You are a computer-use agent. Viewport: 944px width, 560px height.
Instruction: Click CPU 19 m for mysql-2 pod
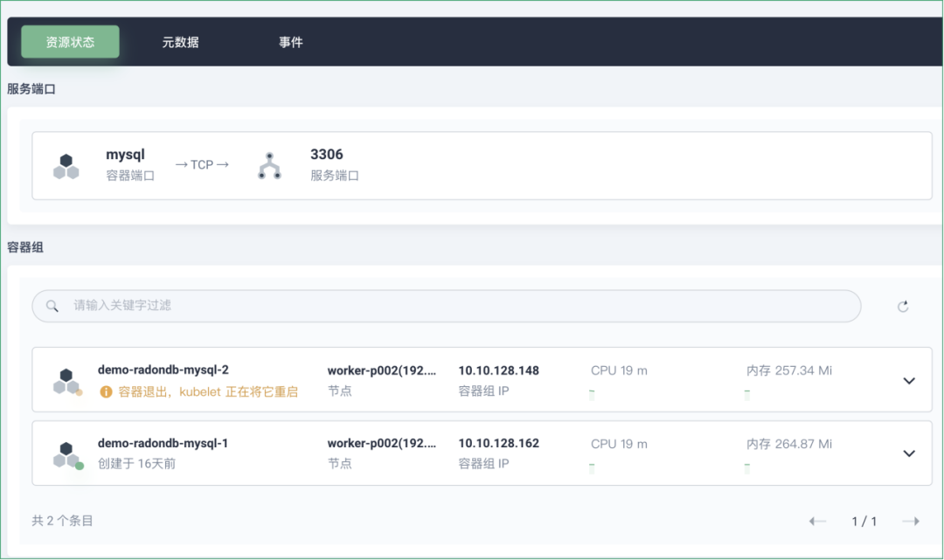pos(619,370)
